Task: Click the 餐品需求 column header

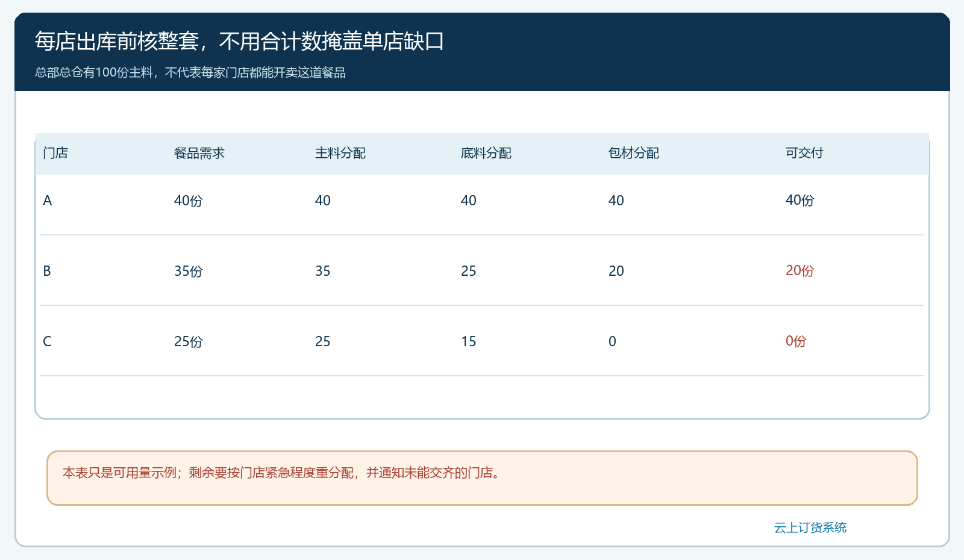Action: [x=199, y=153]
